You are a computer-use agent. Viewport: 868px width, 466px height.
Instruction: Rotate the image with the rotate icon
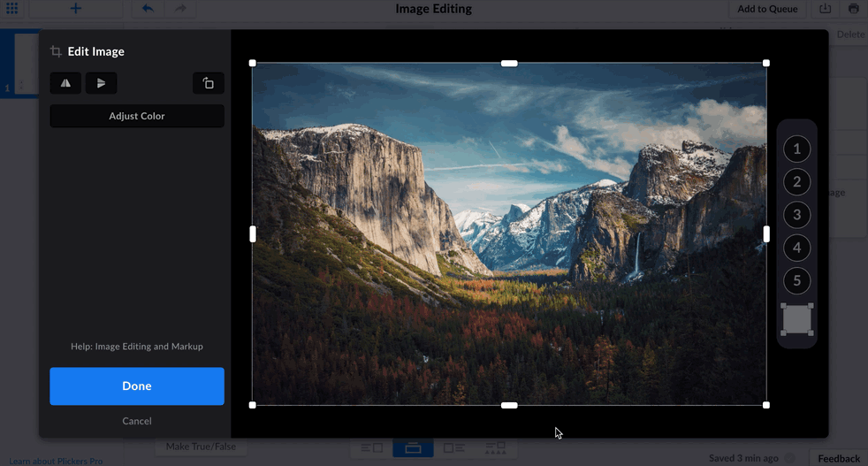point(208,83)
